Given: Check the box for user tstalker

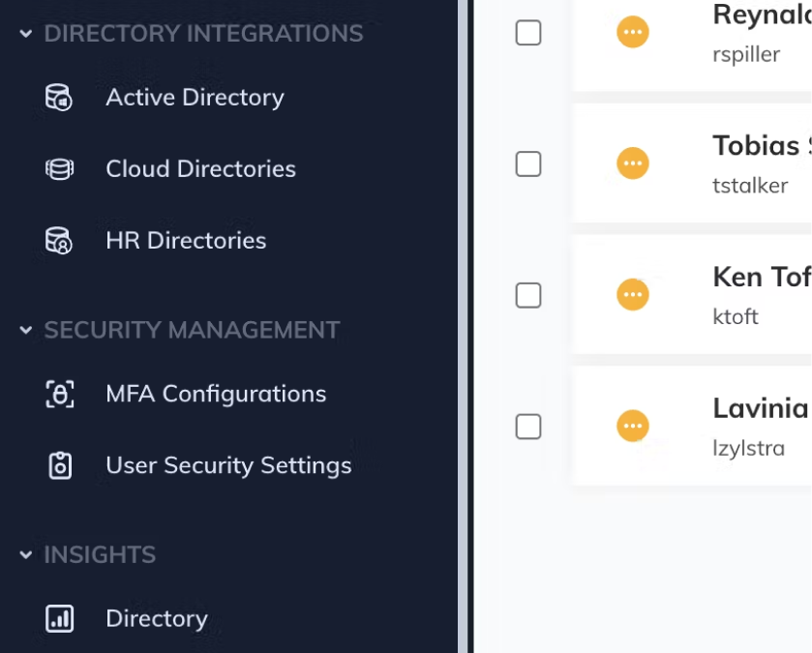Looking at the screenshot, I should click(528, 163).
